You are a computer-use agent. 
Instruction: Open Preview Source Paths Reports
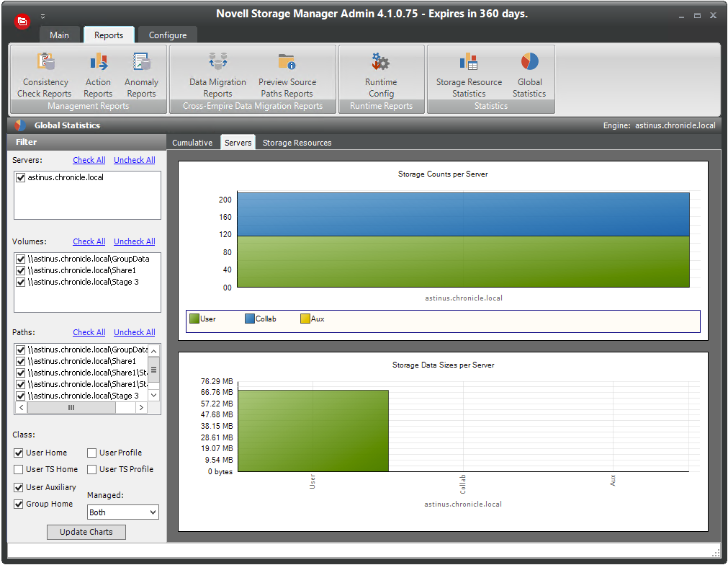tap(287, 75)
